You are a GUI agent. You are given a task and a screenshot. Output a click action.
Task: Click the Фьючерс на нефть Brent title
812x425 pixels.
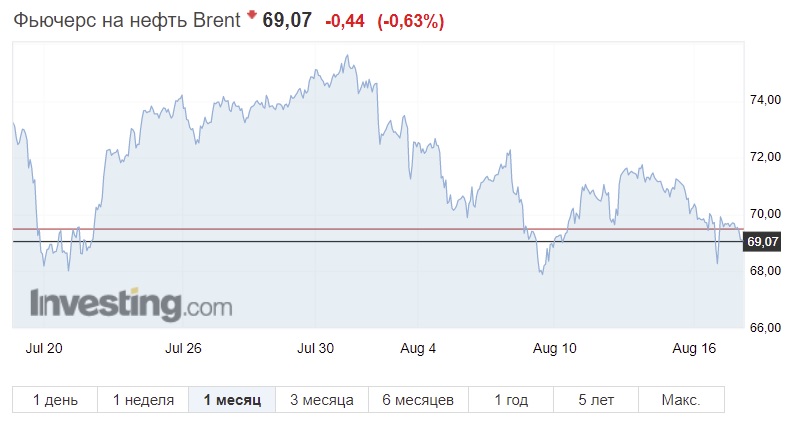pyautogui.click(x=127, y=21)
